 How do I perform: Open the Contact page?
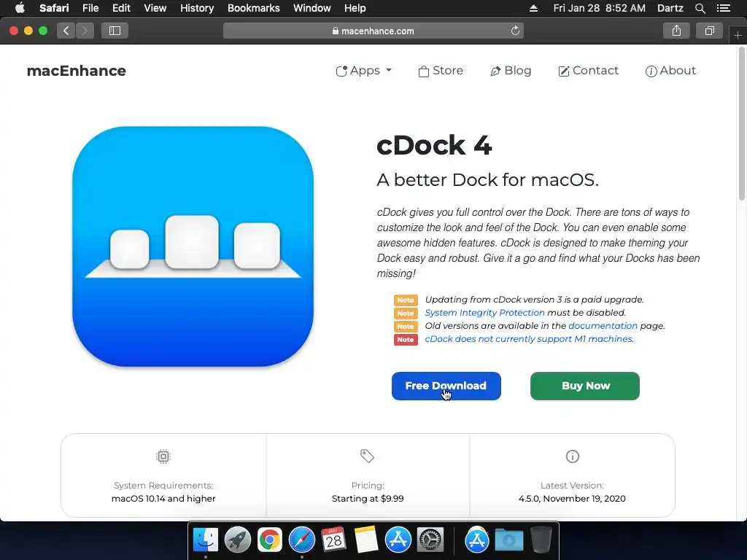pyautogui.click(x=589, y=71)
